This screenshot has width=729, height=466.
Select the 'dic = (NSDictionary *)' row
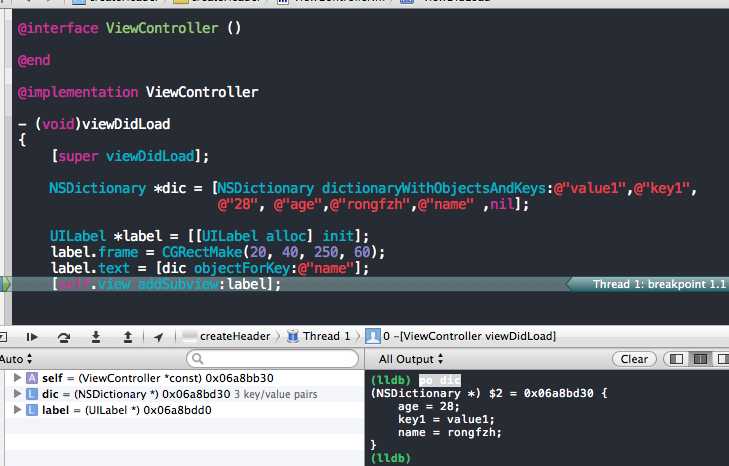(184, 394)
